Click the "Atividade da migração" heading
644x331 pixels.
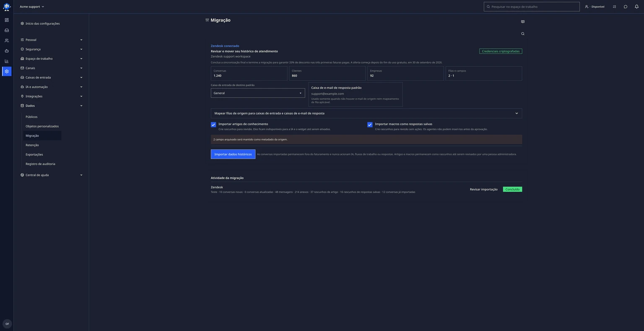click(x=227, y=178)
